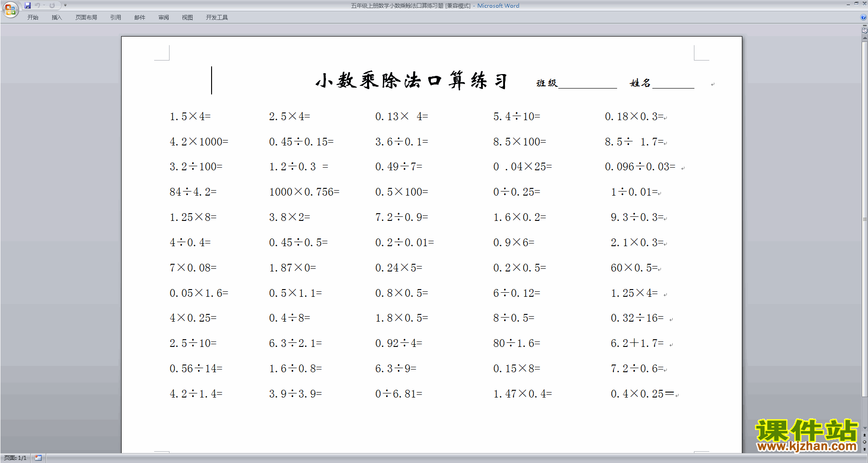Click the problem 0.096÷0.03=
Screen dimensions: 868x463
pos(640,167)
